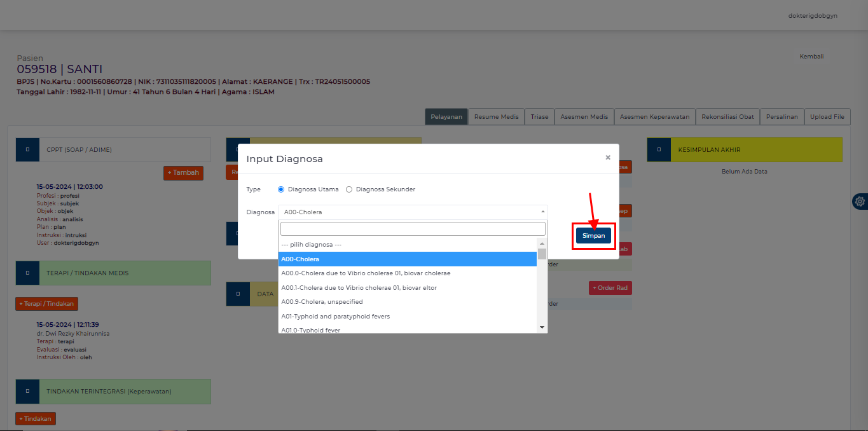Select A00.1-Cholera biovar eltor option

tap(359, 288)
